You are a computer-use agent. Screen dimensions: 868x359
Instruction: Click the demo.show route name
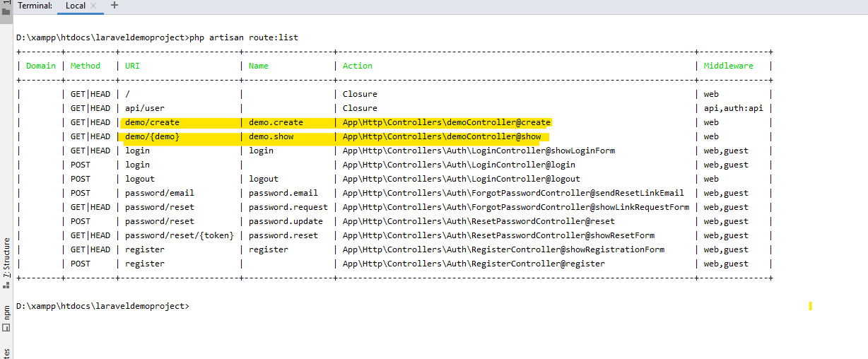tap(271, 136)
